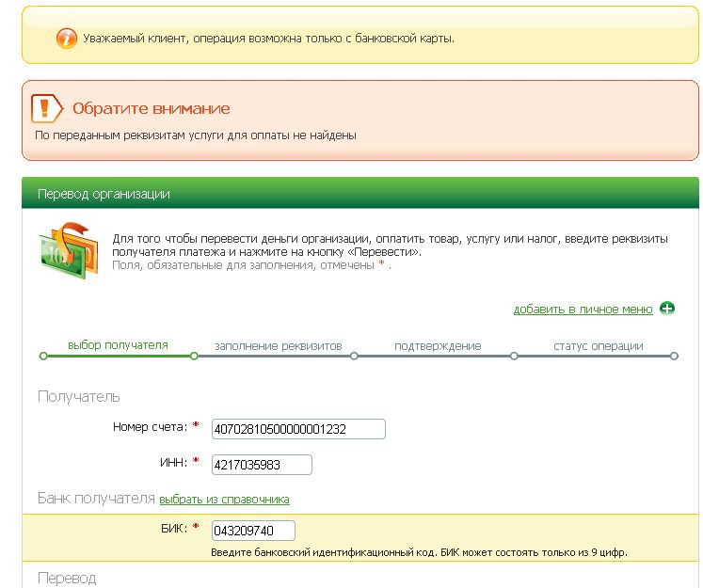
Task: Click the Обратите внимание heading
Action: point(152,108)
